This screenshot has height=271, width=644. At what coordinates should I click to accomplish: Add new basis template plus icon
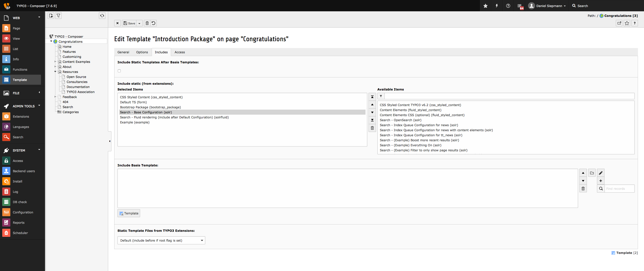point(601,181)
